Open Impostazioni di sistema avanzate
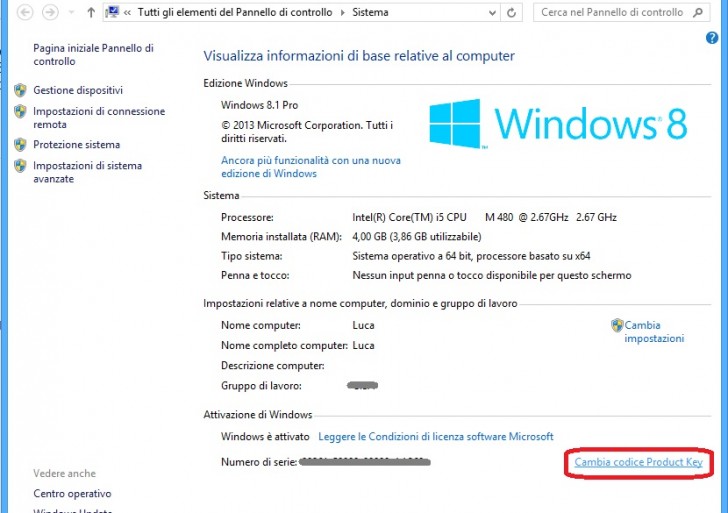This screenshot has height=513, width=728. pos(87,172)
